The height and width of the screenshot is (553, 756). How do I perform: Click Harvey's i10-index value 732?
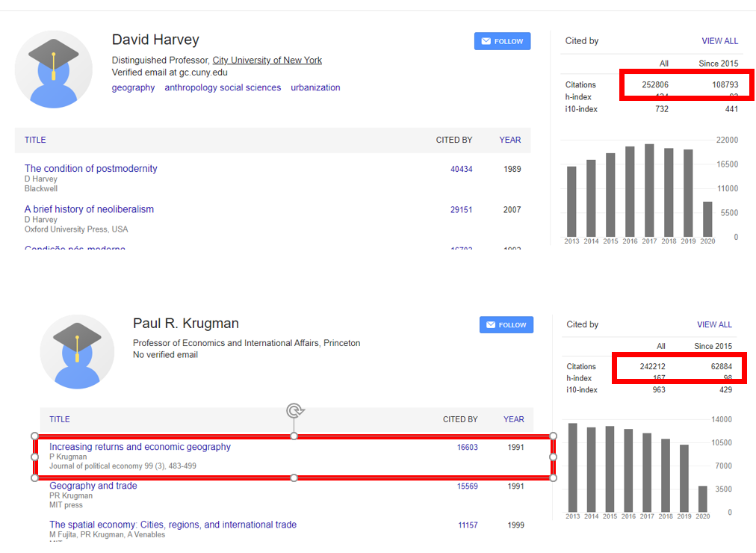pyautogui.click(x=662, y=109)
